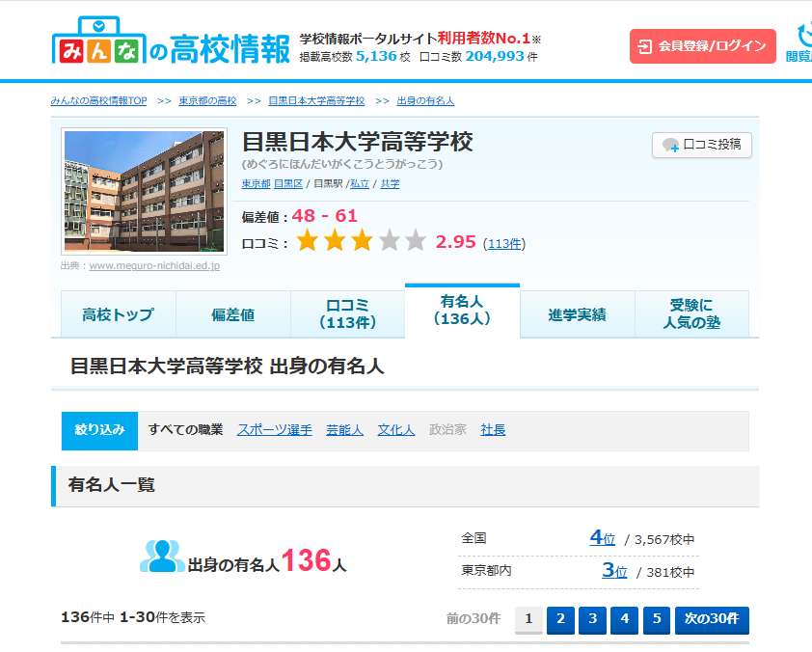The image size is (812, 652).
Task: Click the 目黒日本大学高等学校 school name heading
Action: pyautogui.click(x=358, y=142)
